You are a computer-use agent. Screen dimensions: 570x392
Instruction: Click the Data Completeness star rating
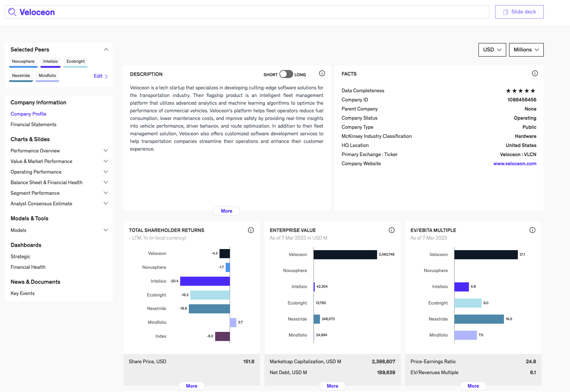(x=520, y=90)
